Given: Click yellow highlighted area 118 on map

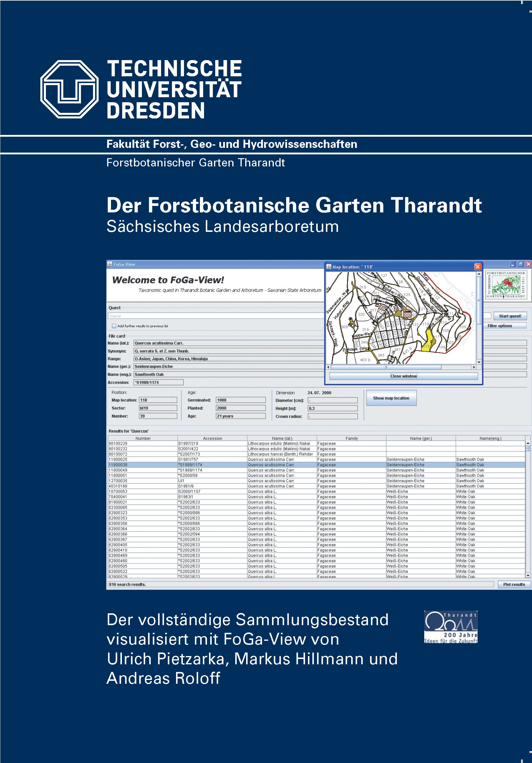Looking at the screenshot, I should point(428,342).
